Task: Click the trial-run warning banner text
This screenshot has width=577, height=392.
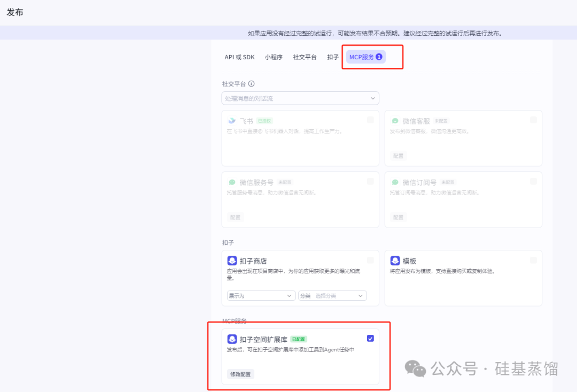Action: point(375,33)
